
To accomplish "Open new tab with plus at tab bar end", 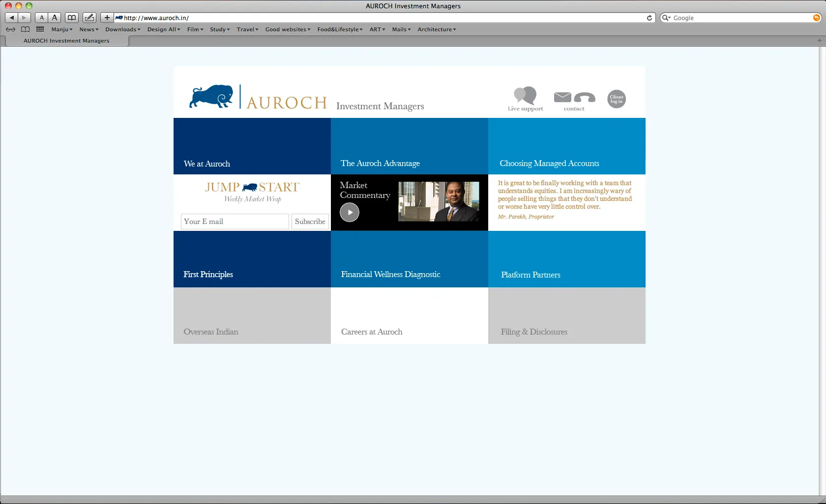I will pyautogui.click(x=820, y=41).
